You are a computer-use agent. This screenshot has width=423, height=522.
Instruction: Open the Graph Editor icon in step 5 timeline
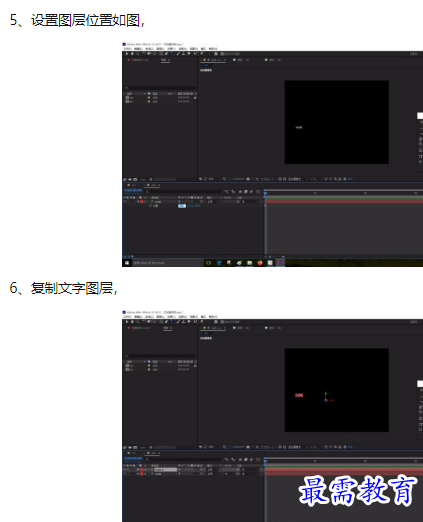pos(258,191)
